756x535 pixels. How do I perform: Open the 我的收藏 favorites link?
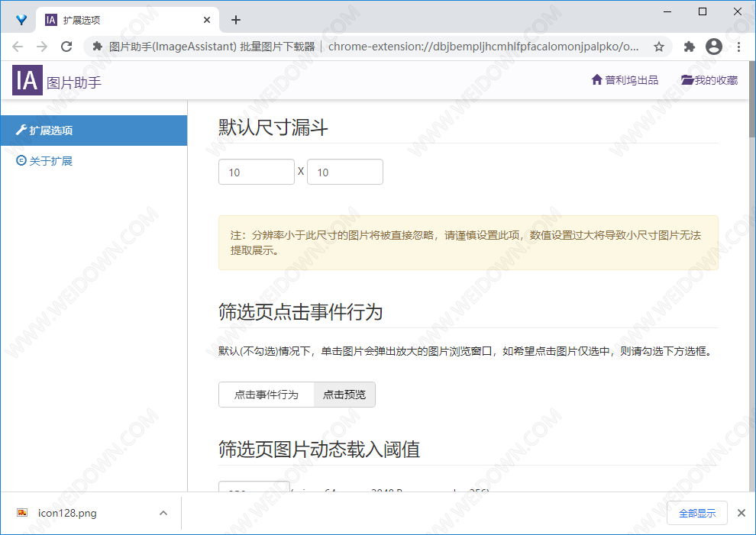(709, 80)
